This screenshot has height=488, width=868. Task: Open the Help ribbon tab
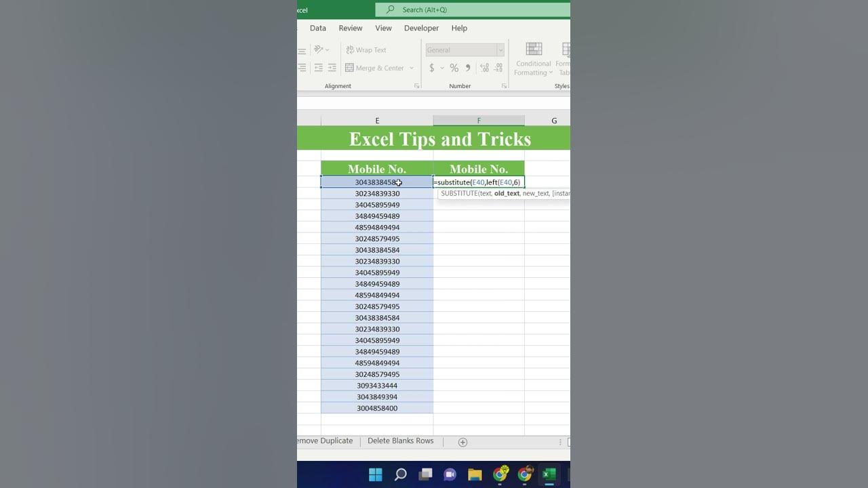coord(459,28)
